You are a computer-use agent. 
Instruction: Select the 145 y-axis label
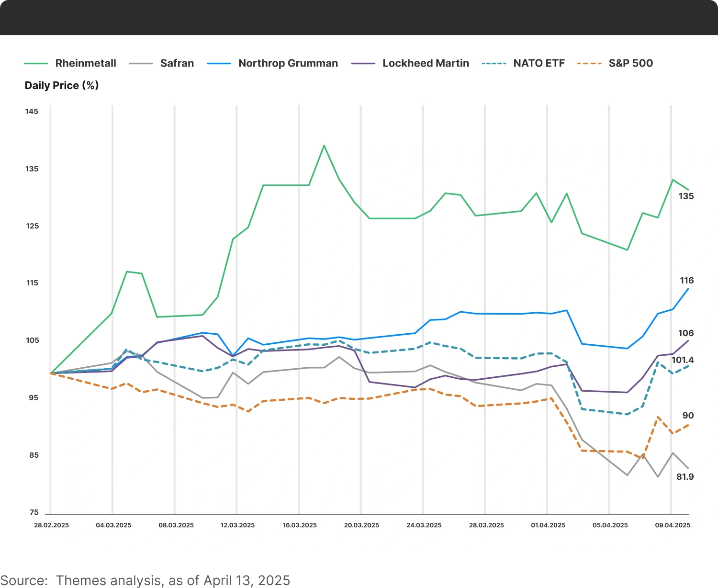click(32, 112)
